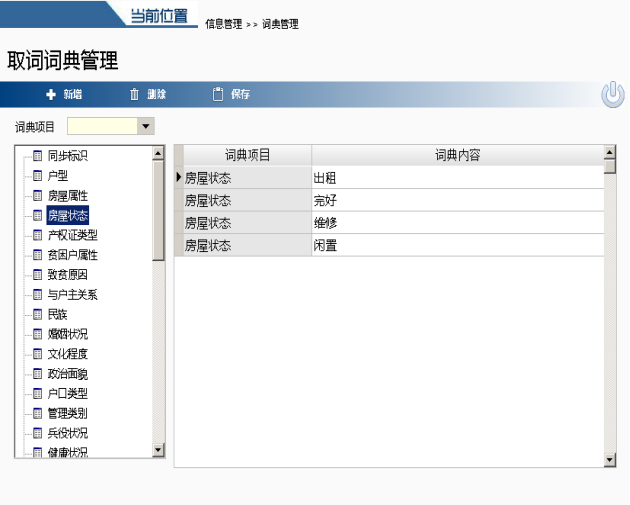Click the icon beside 房屋状态 tree node
The width and height of the screenshot is (630, 505).
point(37,216)
